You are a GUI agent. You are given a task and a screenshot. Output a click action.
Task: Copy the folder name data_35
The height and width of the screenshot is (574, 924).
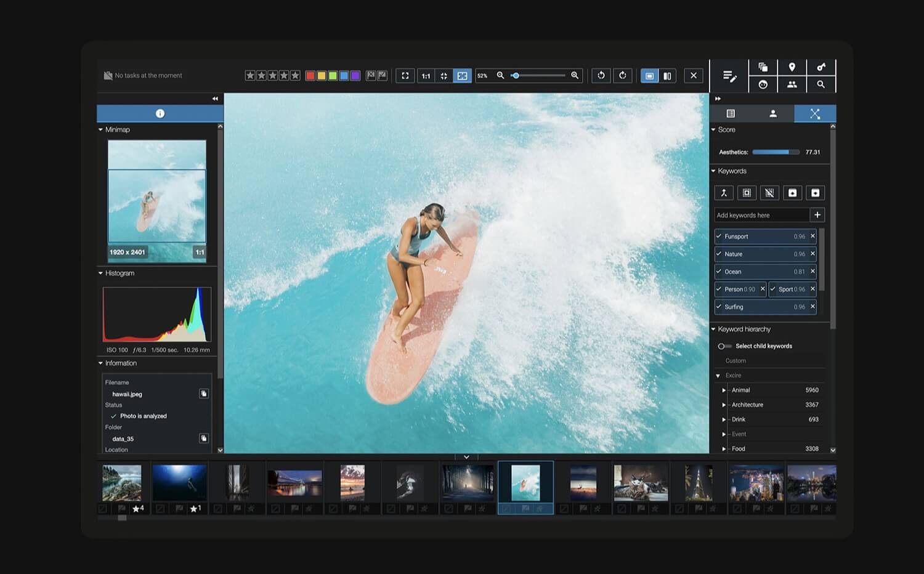point(204,439)
